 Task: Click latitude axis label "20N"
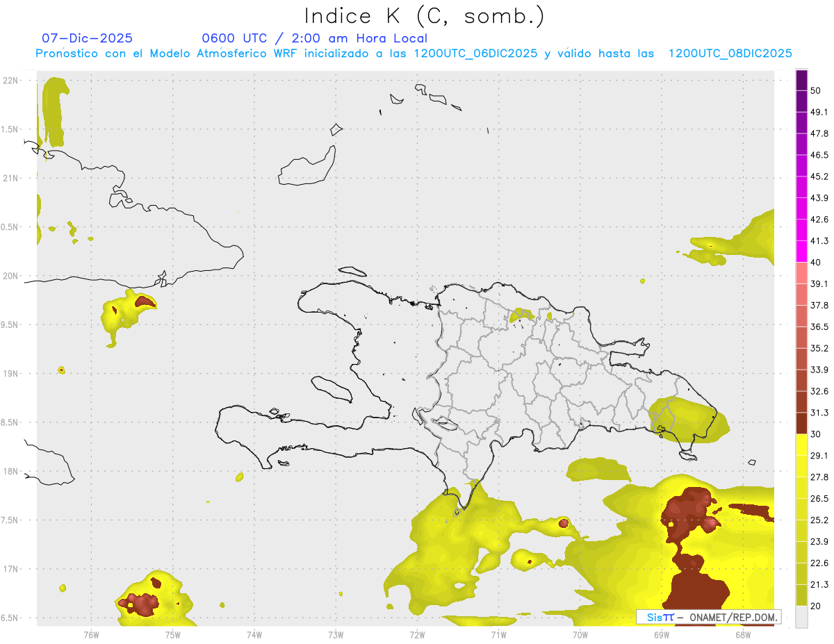(11, 276)
